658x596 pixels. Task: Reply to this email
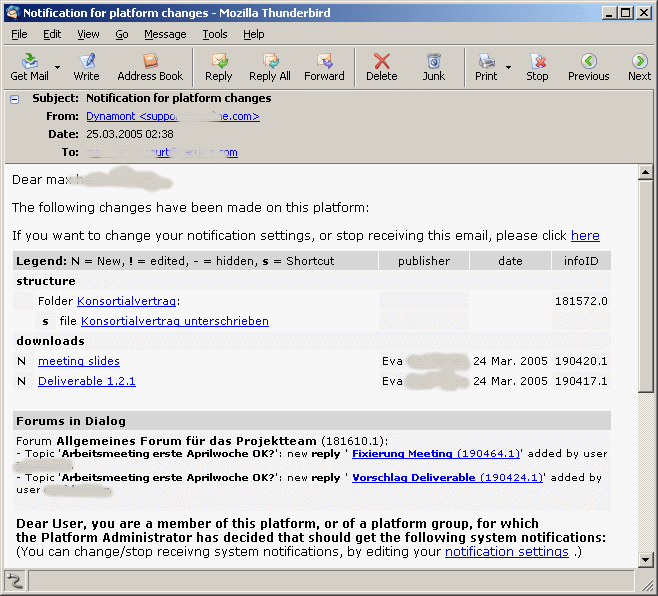click(x=218, y=67)
